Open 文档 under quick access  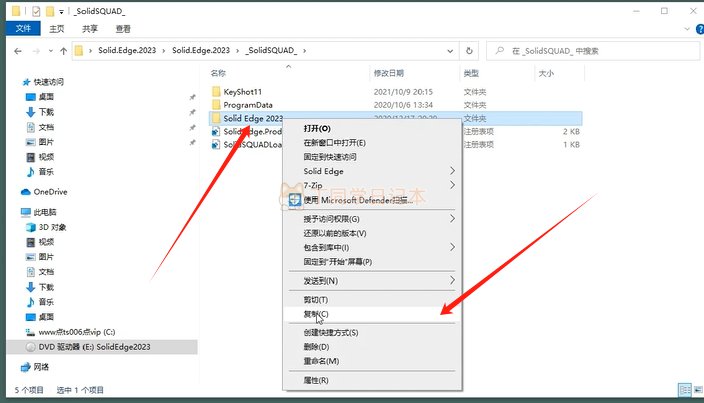pos(46,127)
